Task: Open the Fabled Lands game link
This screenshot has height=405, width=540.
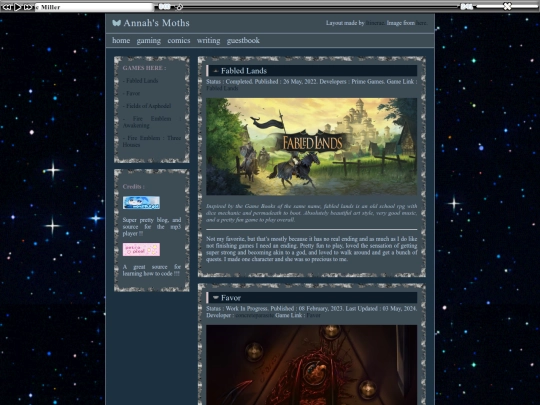Action: pos(222,88)
